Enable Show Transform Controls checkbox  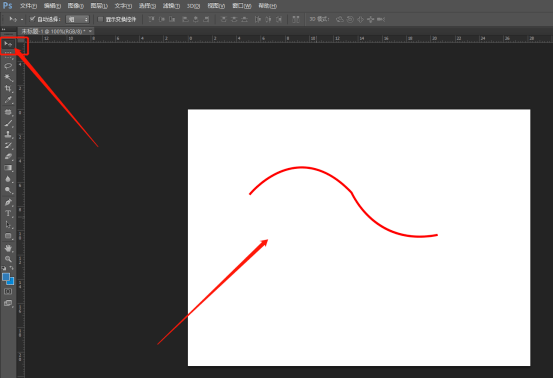point(101,19)
